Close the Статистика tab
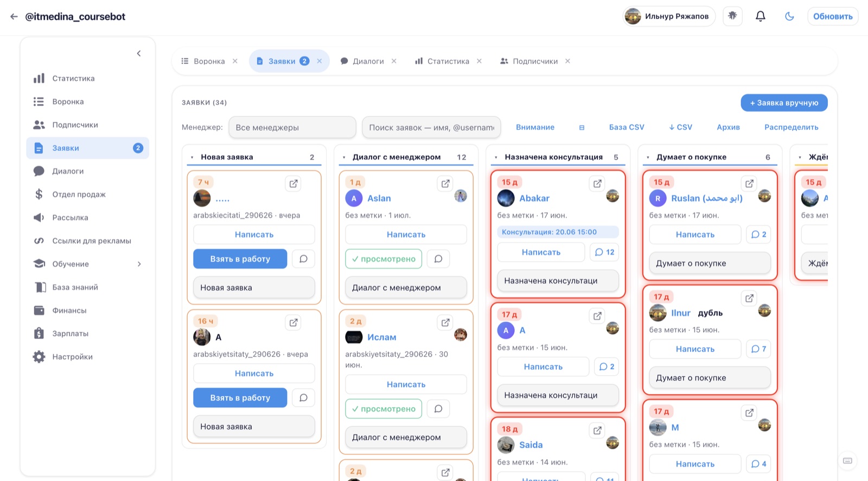The image size is (868, 481). (x=479, y=61)
